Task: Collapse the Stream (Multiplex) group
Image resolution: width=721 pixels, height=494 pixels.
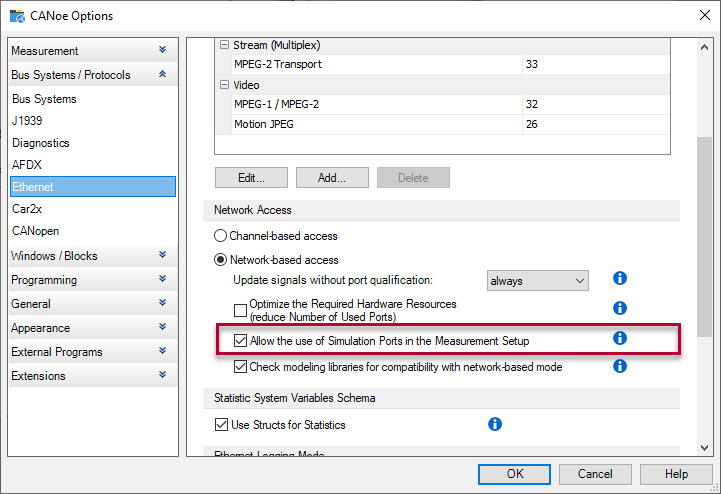Action: [x=224, y=45]
